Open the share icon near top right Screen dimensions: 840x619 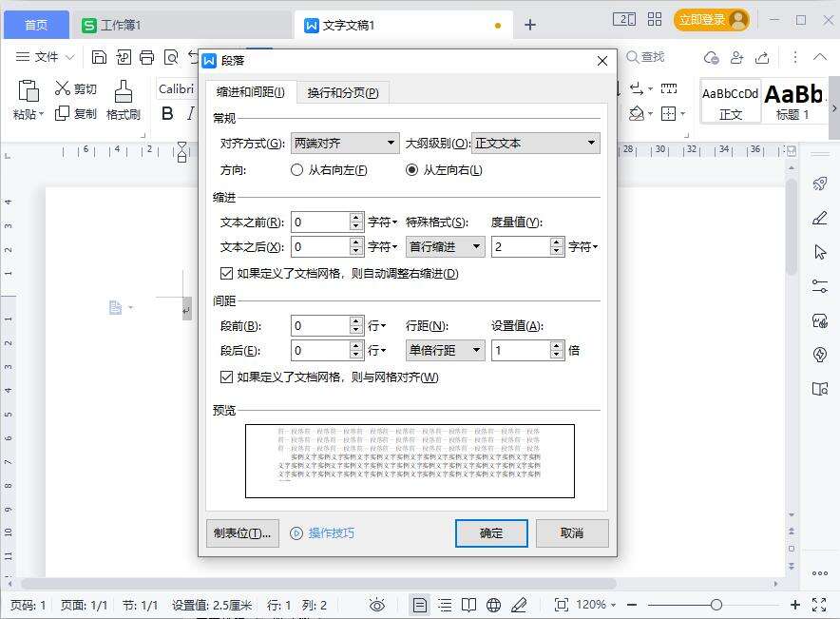(x=762, y=58)
